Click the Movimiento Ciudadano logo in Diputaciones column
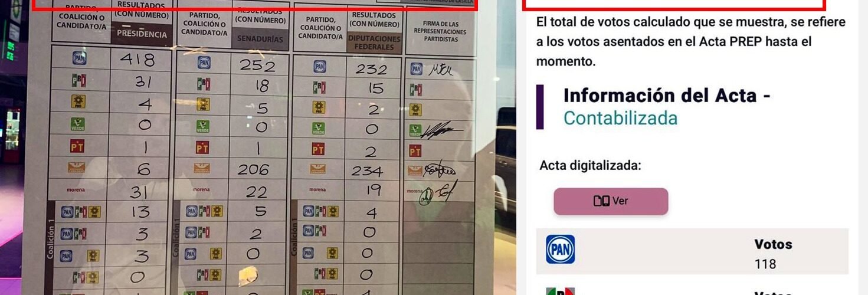Image resolution: width=868 pixels, height=295 pixels. point(317,169)
